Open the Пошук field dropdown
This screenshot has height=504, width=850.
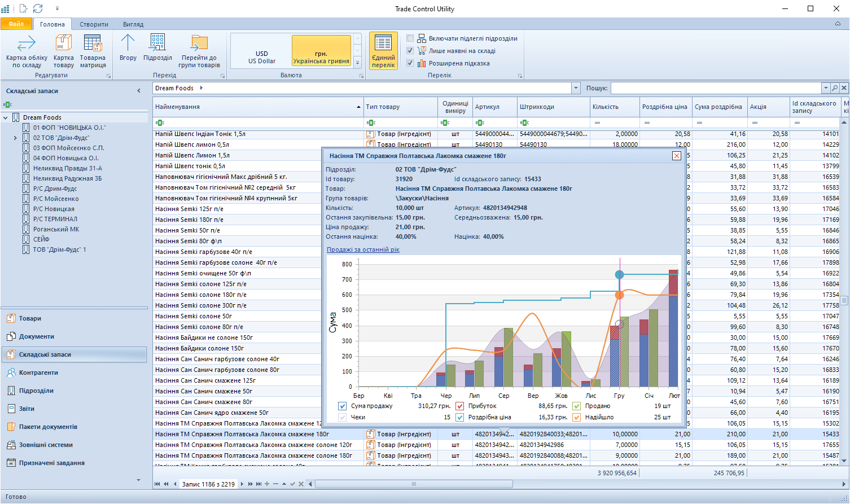[x=826, y=88]
